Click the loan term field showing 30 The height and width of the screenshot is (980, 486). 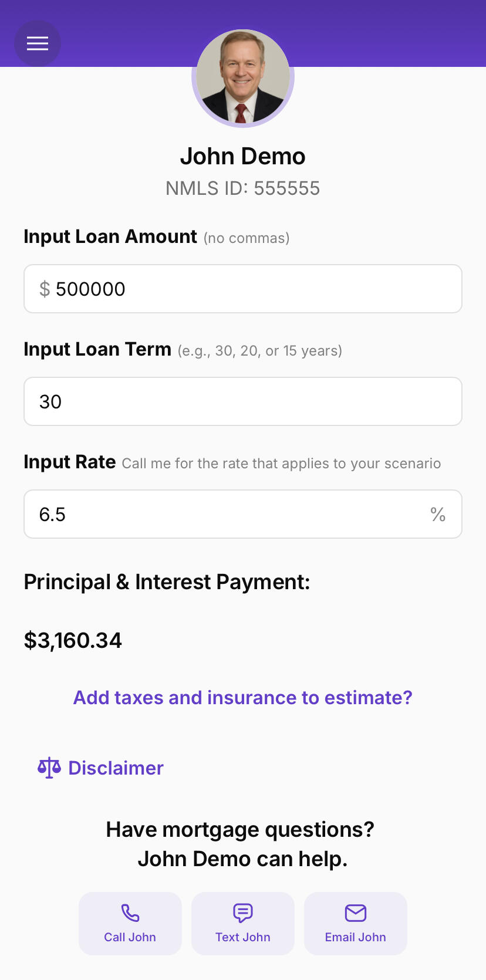point(243,401)
